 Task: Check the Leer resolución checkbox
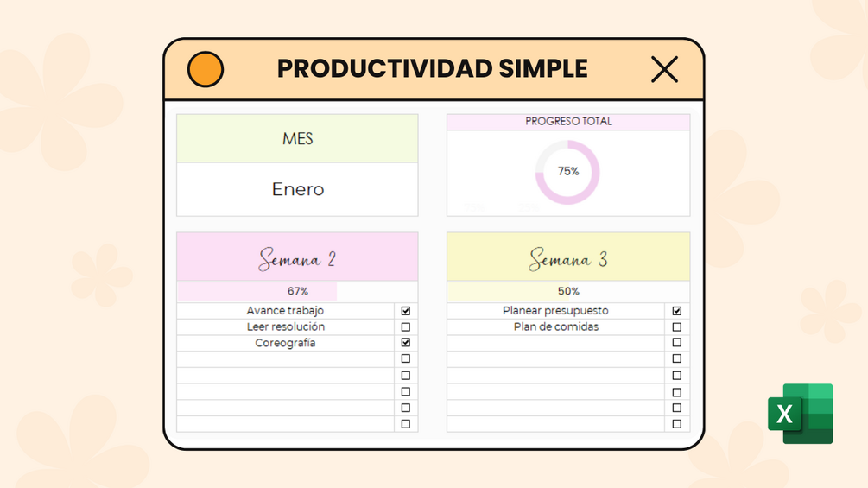tap(406, 327)
